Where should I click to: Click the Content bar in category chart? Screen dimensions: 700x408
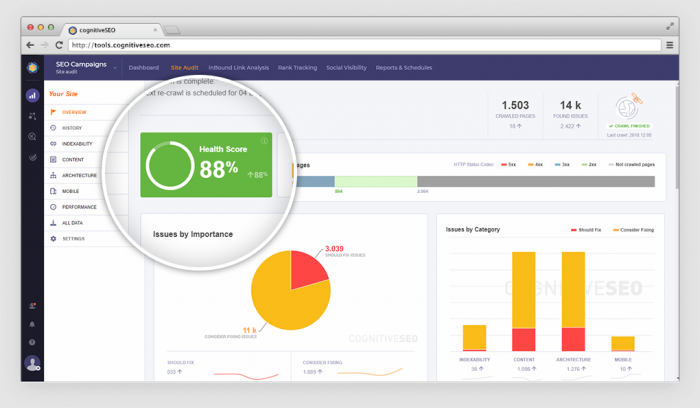[x=524, y=301]
